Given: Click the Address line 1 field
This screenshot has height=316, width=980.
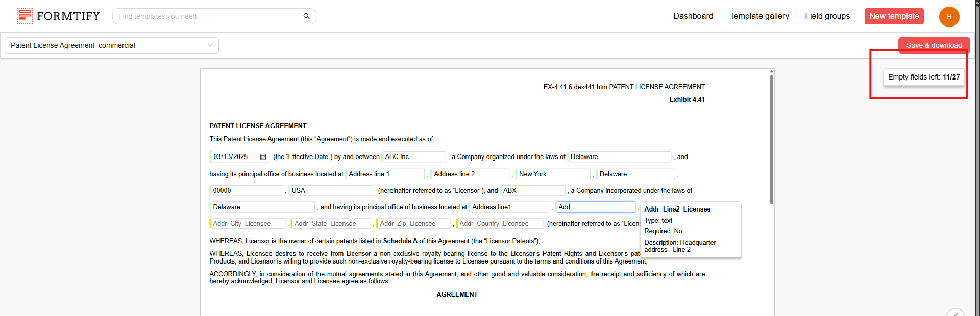Looking at the screenshot, I should point(385,174).
